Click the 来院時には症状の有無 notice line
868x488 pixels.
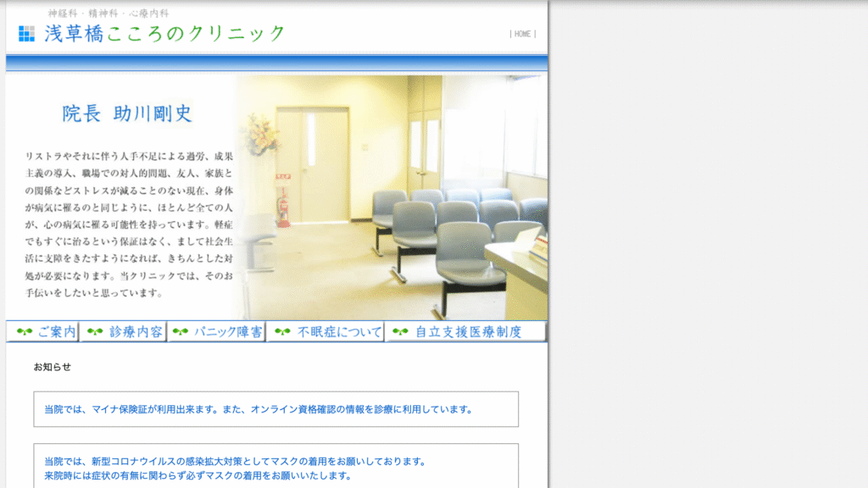(x=198, y=476)
